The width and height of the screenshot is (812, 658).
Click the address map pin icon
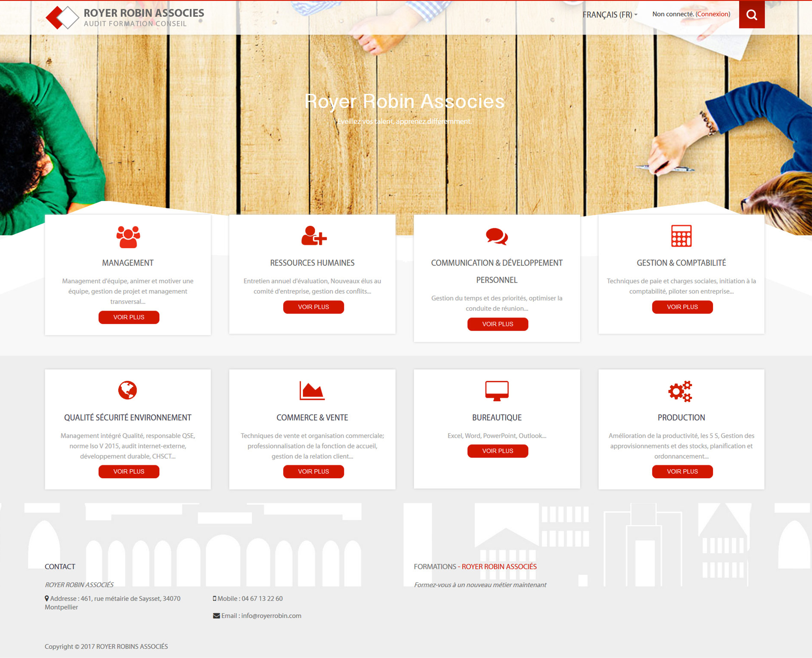pyautogui.click(x=47, y=599)
